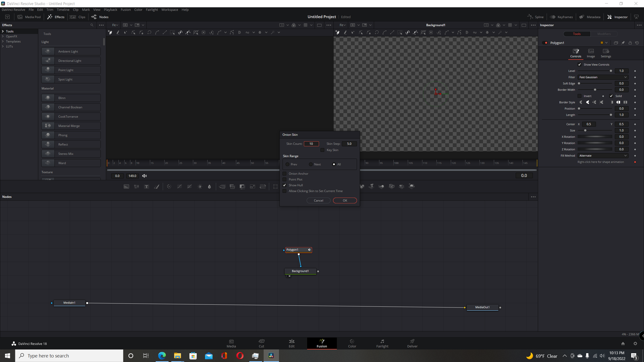Click the Renderer 3D icon in the toolbar
Viewport: 644px width, 362px height.
click(x=412, y=186)
